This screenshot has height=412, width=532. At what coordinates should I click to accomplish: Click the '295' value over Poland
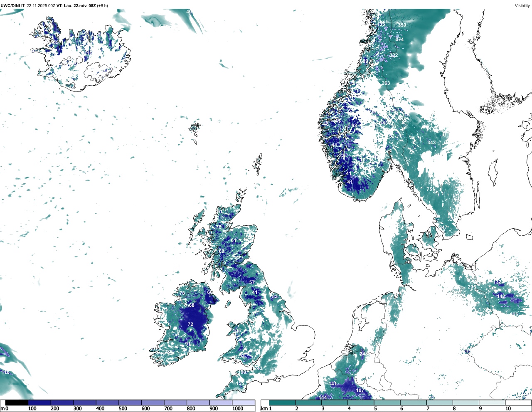tap(472, 287)
